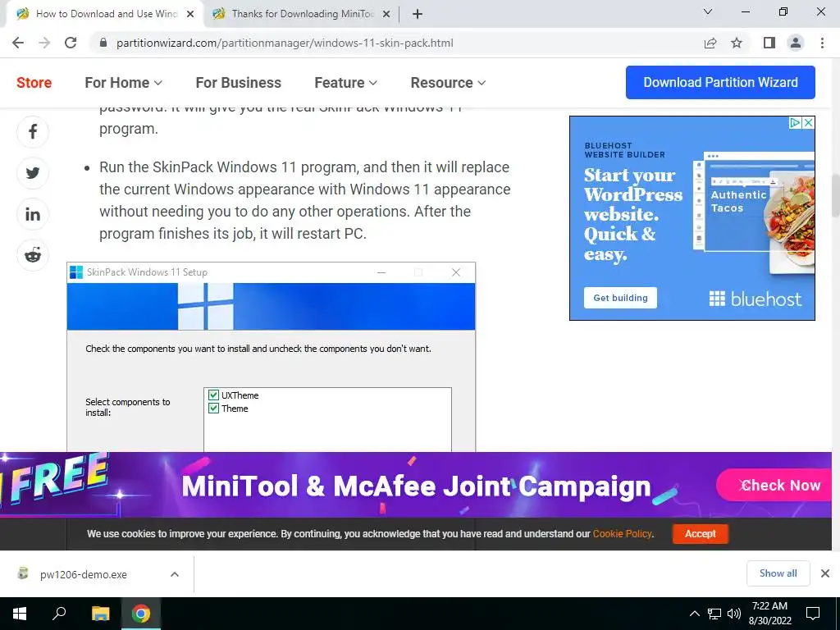Screen dimensions: 840x630
Task: Switch to Thanks for Downloading MiniTool tab
Action: pos(302,14)
